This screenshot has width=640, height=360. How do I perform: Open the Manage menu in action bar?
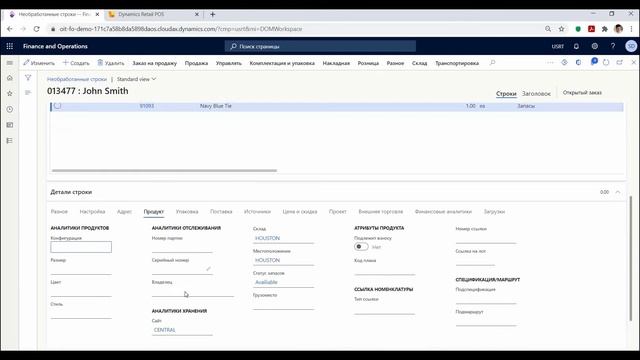pos(229,63)
